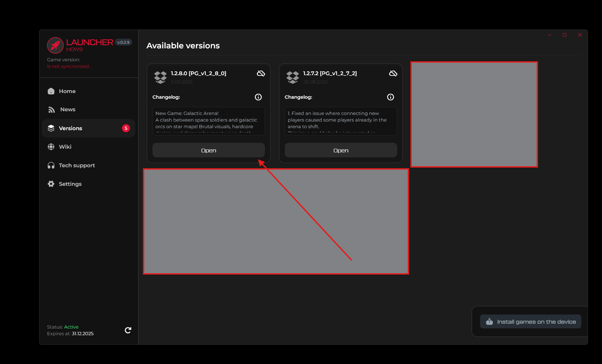
Task: Click the refresh status icon
Action: click(128, 330)
